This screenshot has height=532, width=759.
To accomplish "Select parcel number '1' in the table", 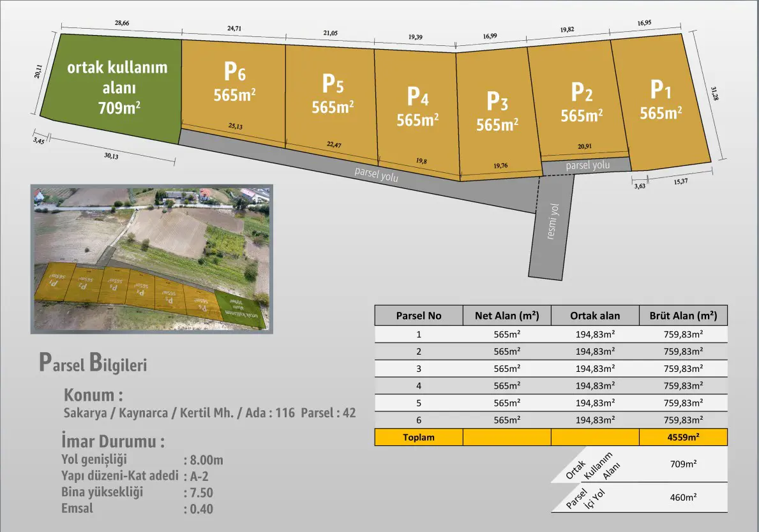I will click(419, 334).
